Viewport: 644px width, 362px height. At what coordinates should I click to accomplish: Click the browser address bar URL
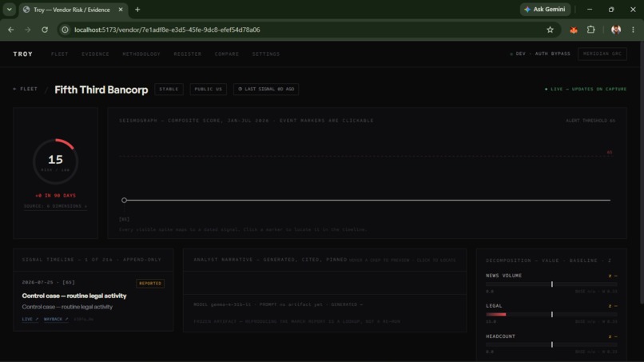click(x=167, y=30)
